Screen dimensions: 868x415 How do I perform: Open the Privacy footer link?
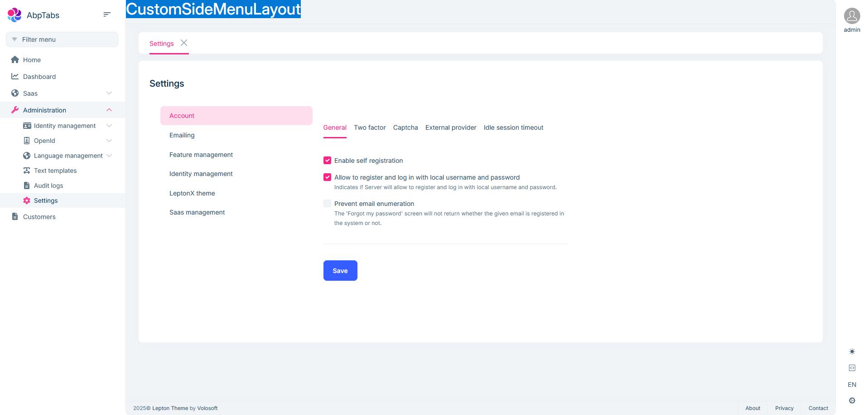784,408
